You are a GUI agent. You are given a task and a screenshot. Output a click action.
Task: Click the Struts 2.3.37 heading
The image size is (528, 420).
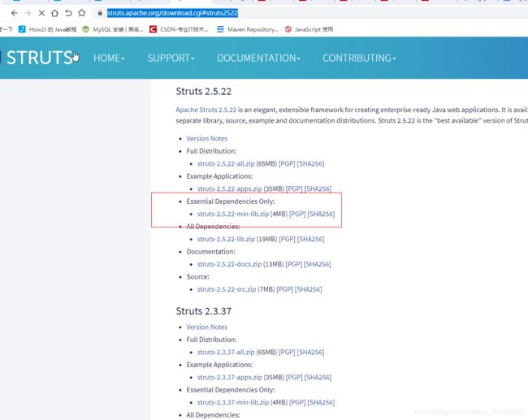pos(203,311)
